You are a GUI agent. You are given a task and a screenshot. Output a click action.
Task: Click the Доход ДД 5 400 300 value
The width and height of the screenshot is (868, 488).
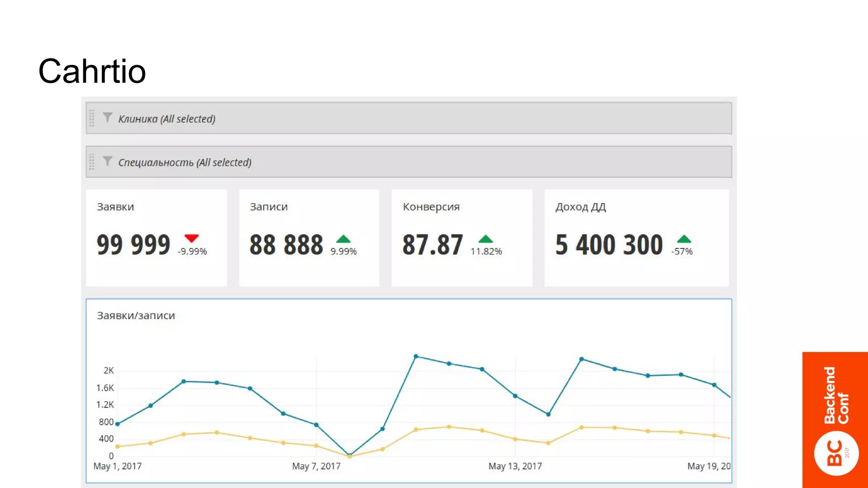coord(609,245)
